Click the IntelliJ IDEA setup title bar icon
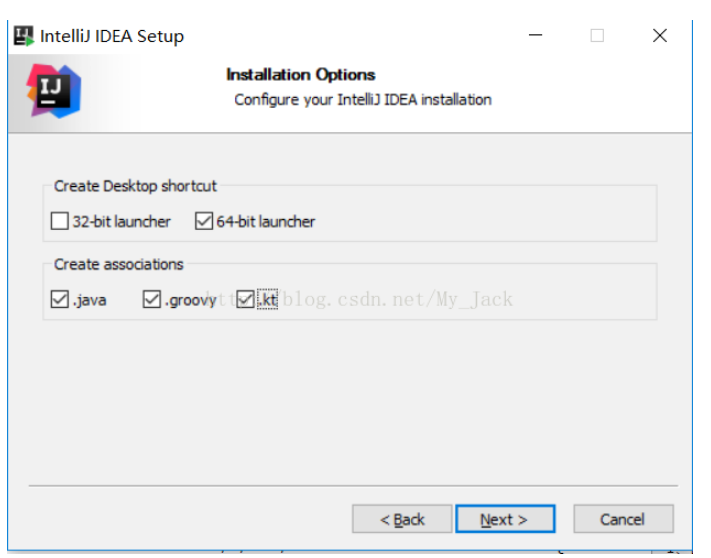The width and height of the screenshot is (711, 558). tap(24, 36)
